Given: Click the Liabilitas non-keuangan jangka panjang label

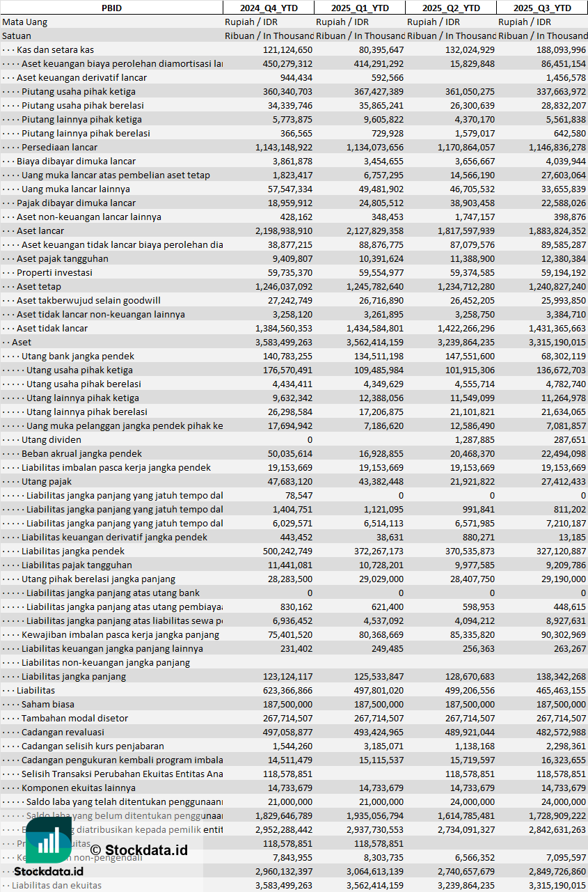Looking at the screenshot, I should (x=106, y=662).
